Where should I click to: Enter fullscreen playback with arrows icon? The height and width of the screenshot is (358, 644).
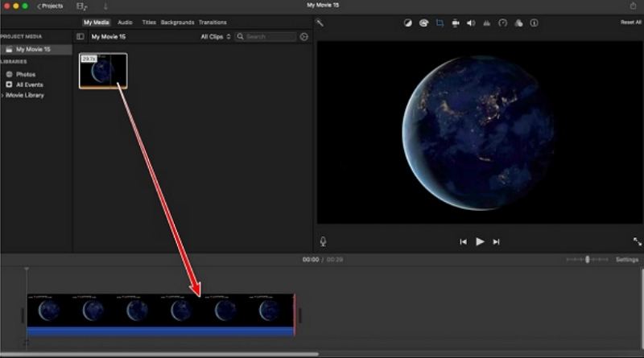637,242
